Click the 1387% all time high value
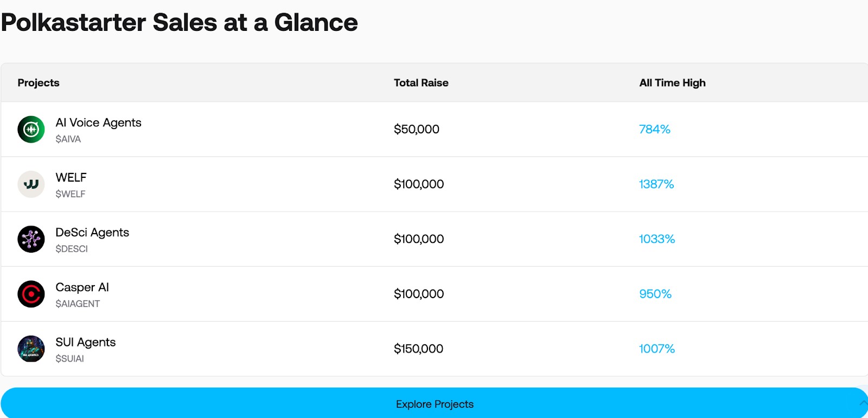868x418 pixels. (x=656, y=184)
